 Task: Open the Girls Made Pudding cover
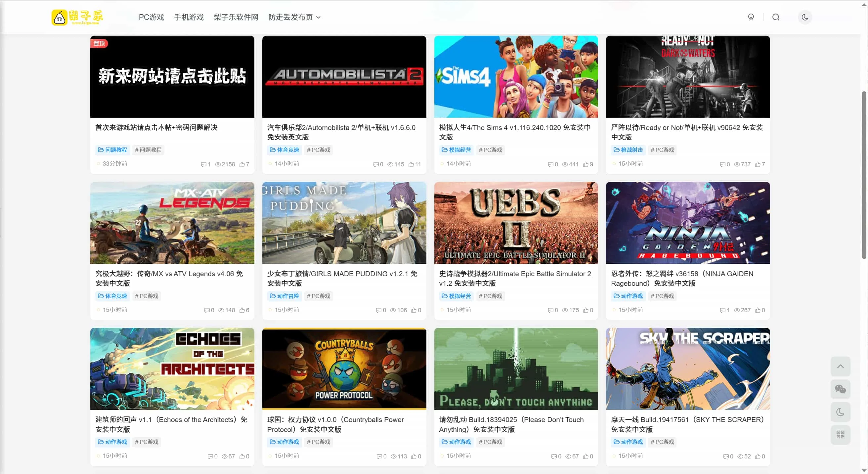344,223
